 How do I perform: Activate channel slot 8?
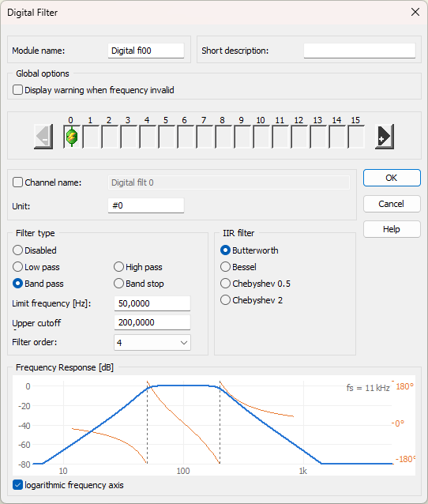(x=223, y=137)
